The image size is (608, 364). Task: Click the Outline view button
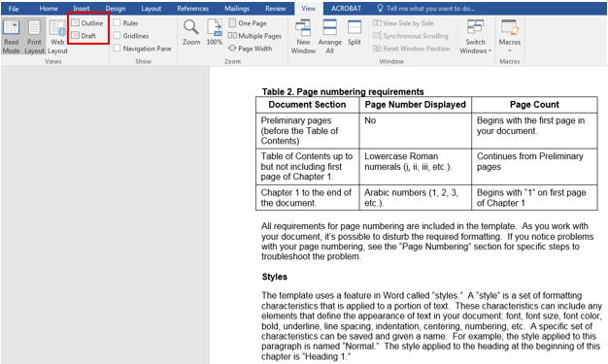(87, 23)
